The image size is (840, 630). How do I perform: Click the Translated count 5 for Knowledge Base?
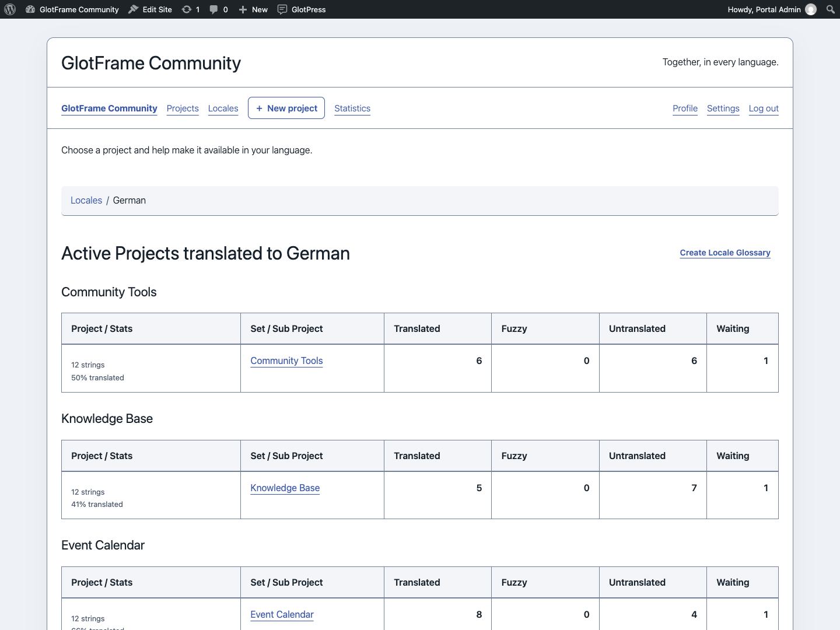pos(479,488)
